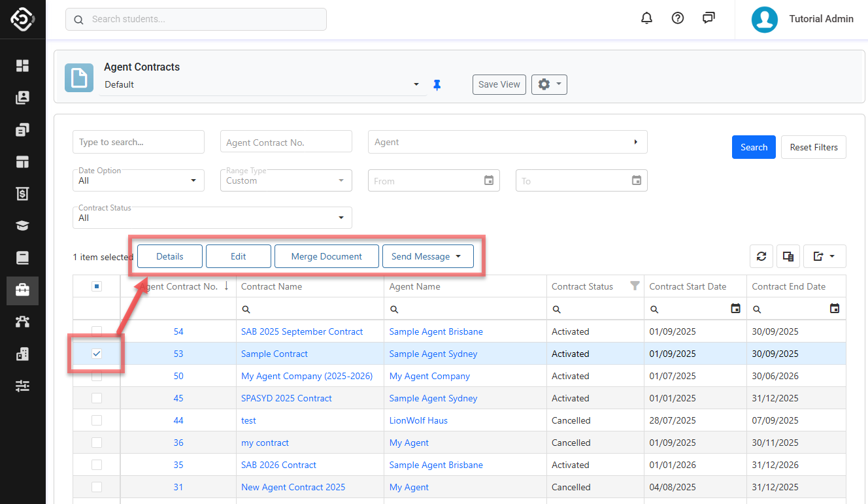
Task: Open the gear settings dropdown menu
Action: click(x=549, y=84)
